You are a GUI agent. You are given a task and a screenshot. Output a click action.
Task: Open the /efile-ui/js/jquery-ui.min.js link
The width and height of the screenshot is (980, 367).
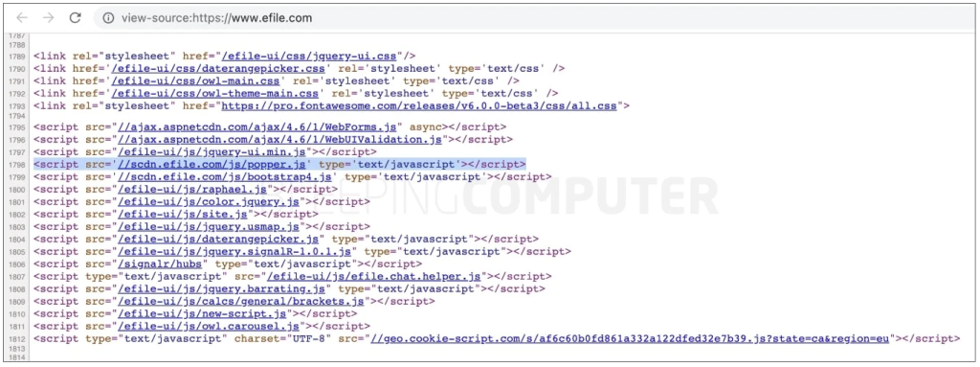212,151
